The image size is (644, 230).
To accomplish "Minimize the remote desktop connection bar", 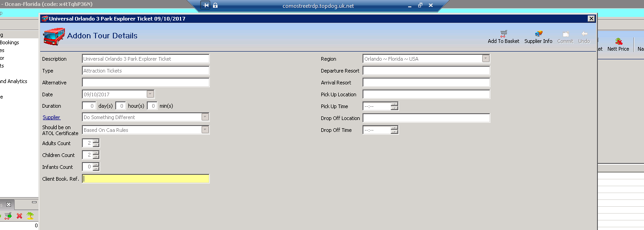I will tap(410, 6).
